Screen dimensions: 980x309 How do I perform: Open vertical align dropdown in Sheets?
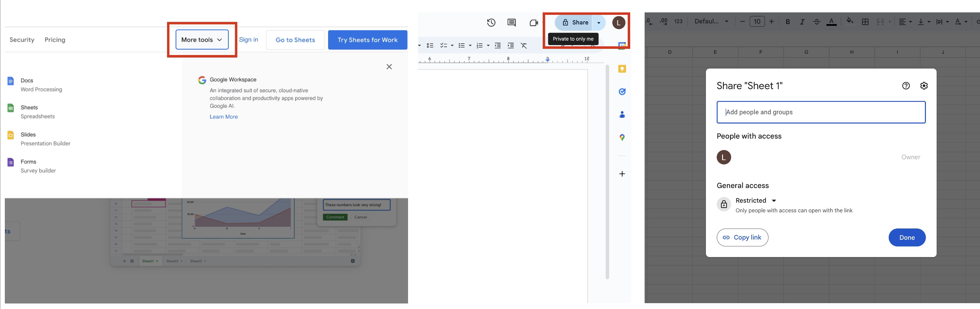924,22
